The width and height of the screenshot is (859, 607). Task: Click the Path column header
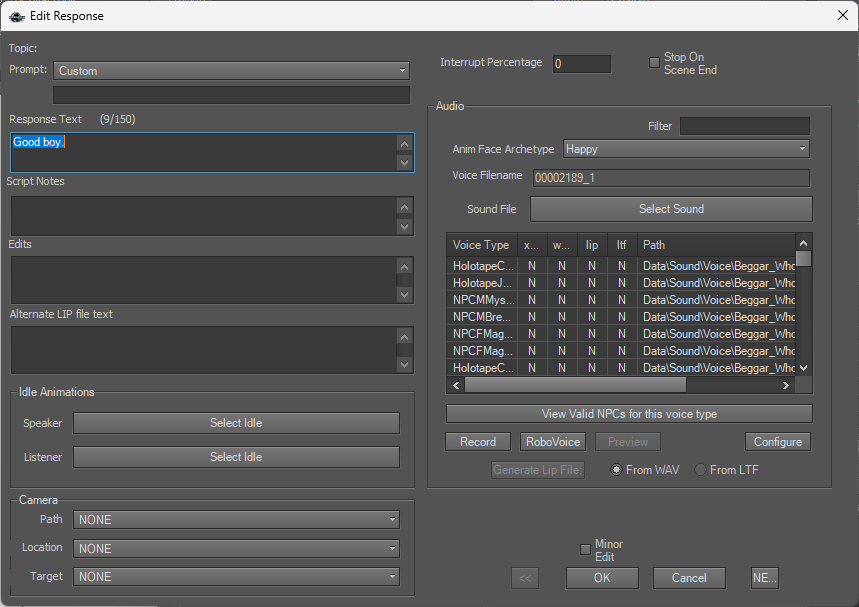(716, 245)
